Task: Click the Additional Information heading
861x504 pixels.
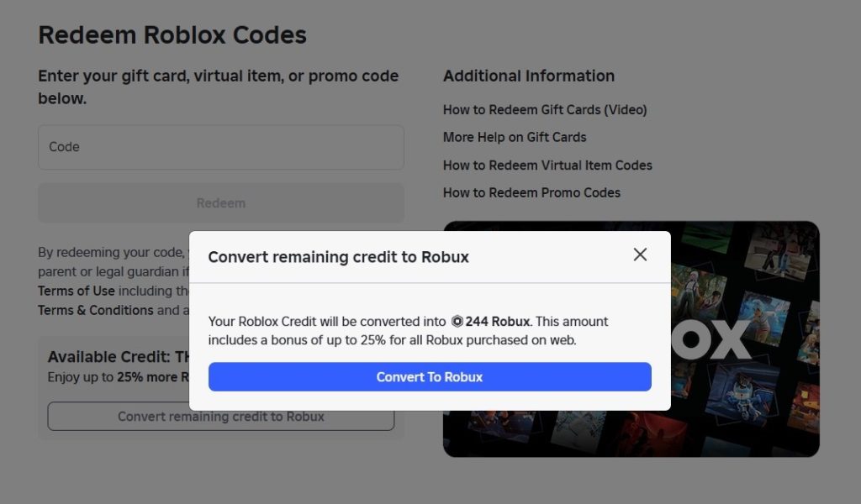Action: 529,76
